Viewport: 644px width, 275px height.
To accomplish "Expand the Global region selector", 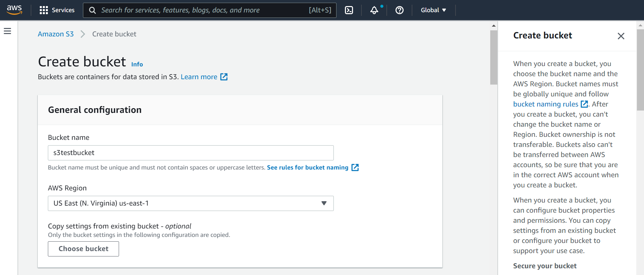I will tap(434, 10).
